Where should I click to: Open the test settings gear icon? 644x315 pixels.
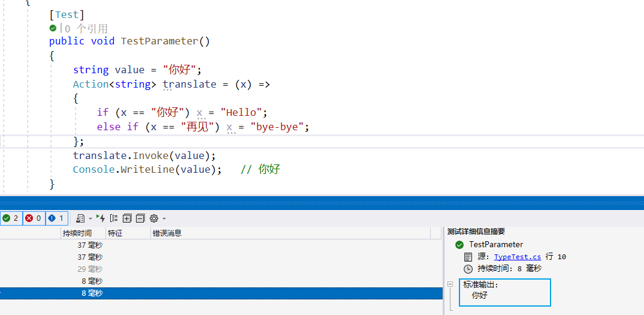pos(153,218)
